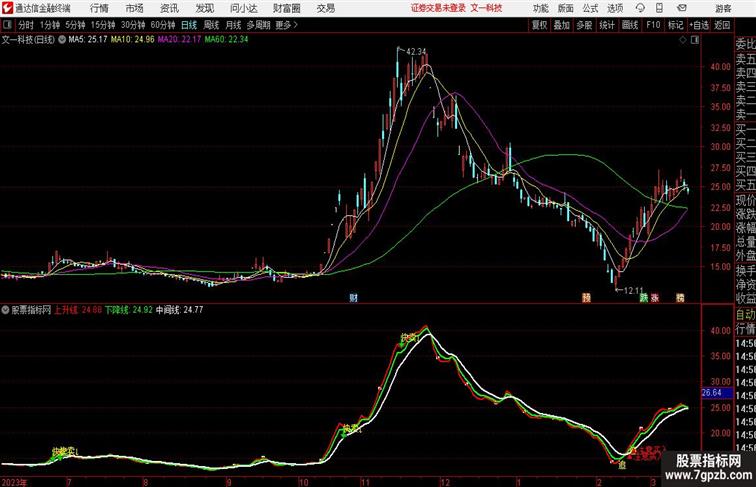Open the 交易 menu
This screenshot has height=487, width=756.
click(326, 8)
